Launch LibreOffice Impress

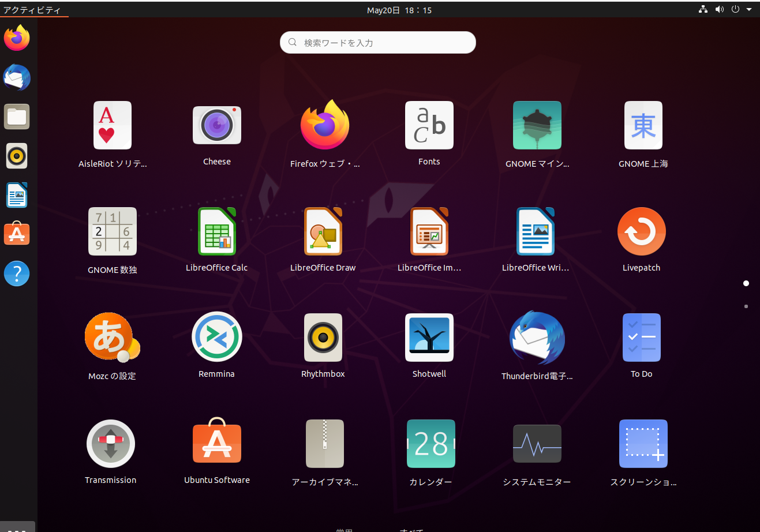tap(429, 231)
